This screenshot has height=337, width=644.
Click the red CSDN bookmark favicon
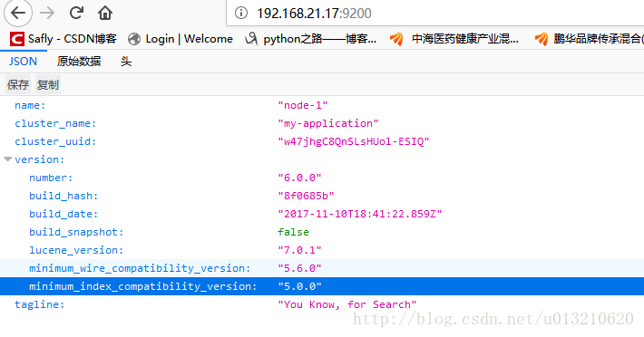pos(17,39)
